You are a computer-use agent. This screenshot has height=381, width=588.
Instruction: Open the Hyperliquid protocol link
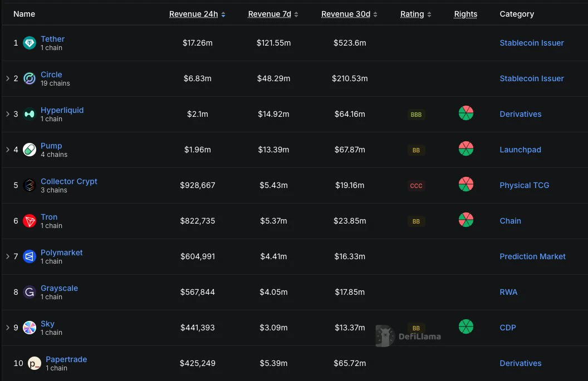click(62, 110)
